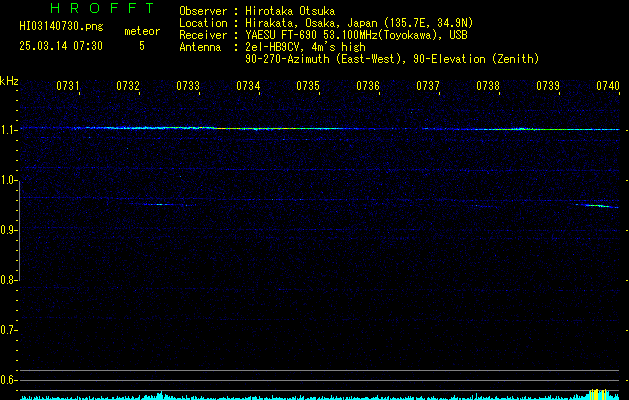Click the 90-270-Azimuth (East-West) line
This screenshot has width=629, height=400.
(x=392, y=59)
